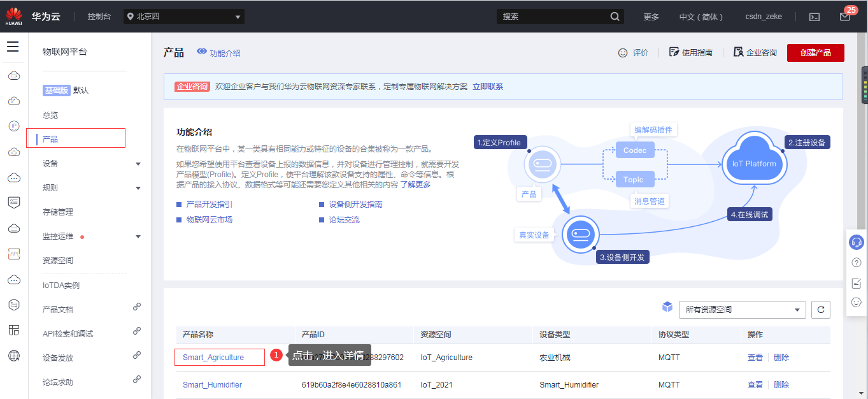This screenshot has width=868, height=399.
Task: Select IoTDA实例 in the sidebar
Action: coord(61,285)
